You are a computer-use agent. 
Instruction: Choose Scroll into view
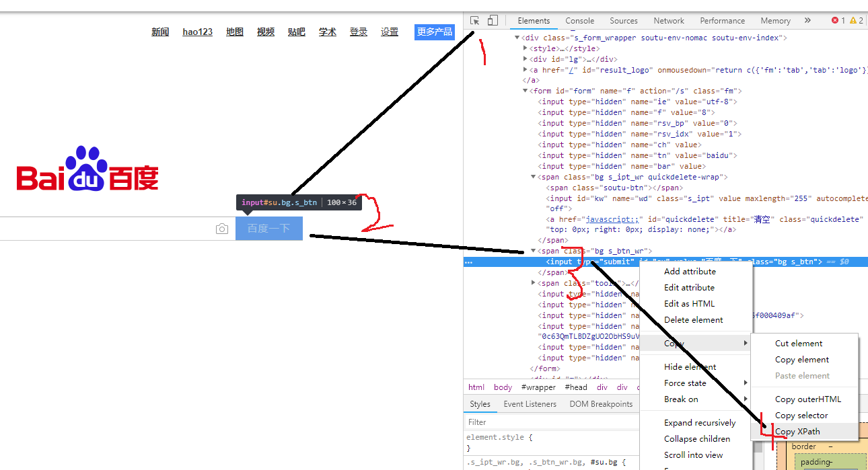tap(695, 455)
